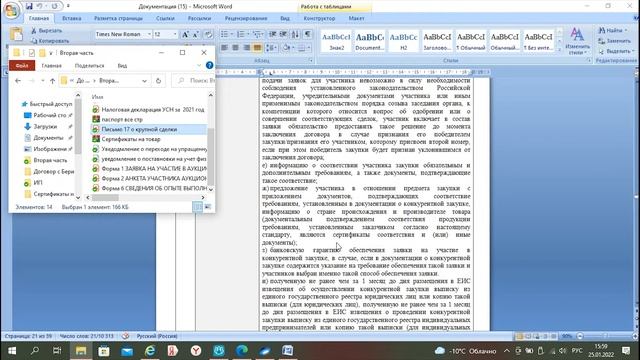Undo the last action in Word
This screenshot has width=640, height=360.
click(40, 6)
